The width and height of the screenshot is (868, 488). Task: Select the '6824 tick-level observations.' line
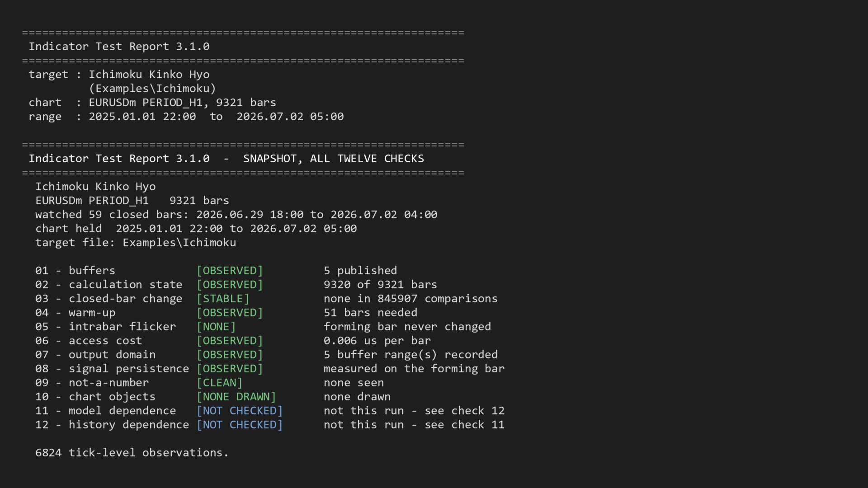click(x=132, y=453)
